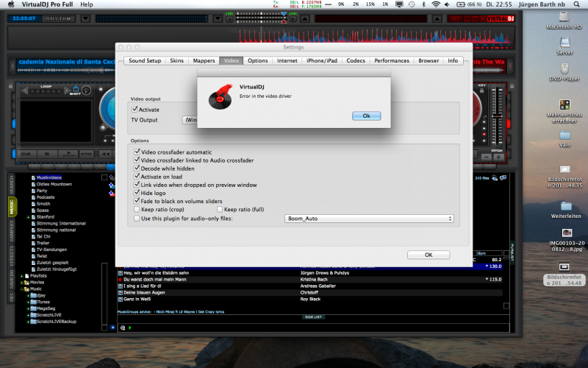Expand the Movies tree node
Viewport: 588px width, 368px height.
22,283
